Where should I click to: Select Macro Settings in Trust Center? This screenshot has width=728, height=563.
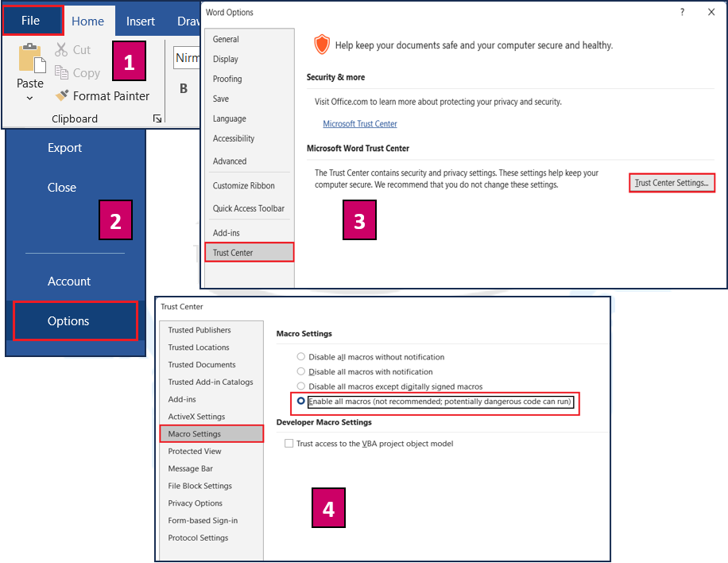click(x=211, y=434)
